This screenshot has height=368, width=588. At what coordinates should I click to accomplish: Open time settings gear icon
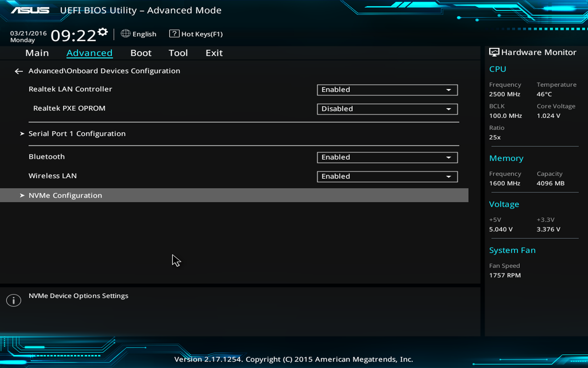[x=103, y=32]
